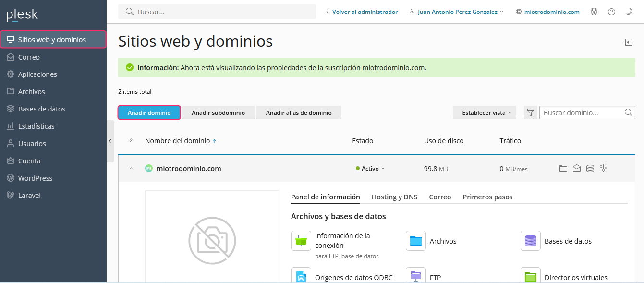Open Bases de datos icon in panel
644x283 pixels.
coord(531,241)
